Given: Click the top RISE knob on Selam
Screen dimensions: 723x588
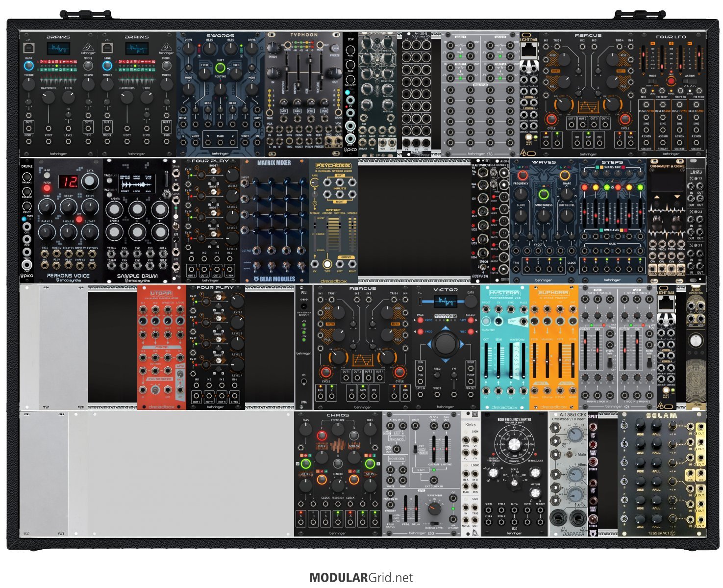Looking at the screenshot, I should coord(640,426).
